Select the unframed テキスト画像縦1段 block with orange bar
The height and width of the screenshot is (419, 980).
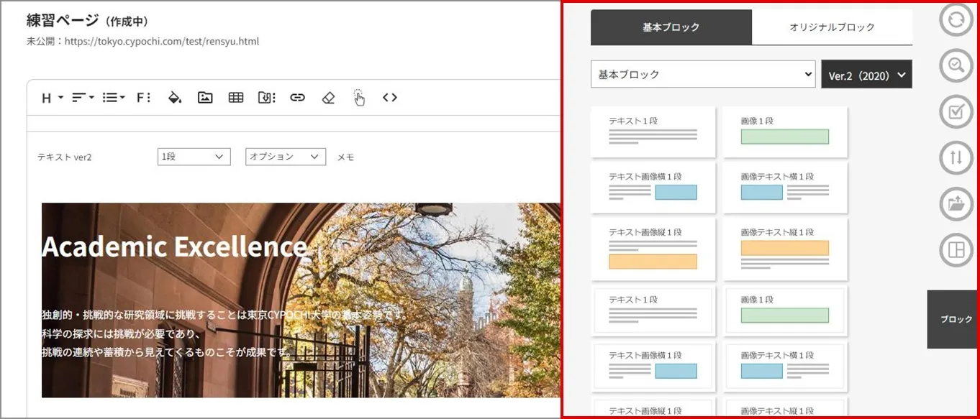click(x=653, y=249)
